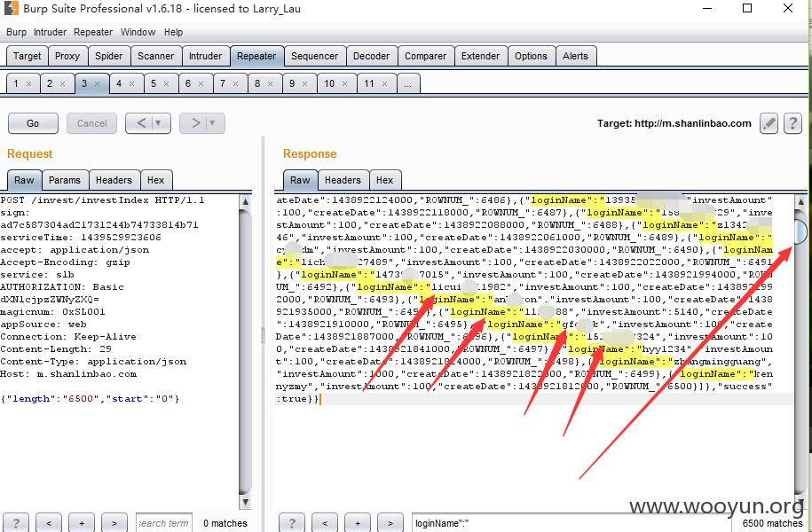This screenshot has width=812, height=532.
Task: Select request Headers tab
Action: point(114,180)
